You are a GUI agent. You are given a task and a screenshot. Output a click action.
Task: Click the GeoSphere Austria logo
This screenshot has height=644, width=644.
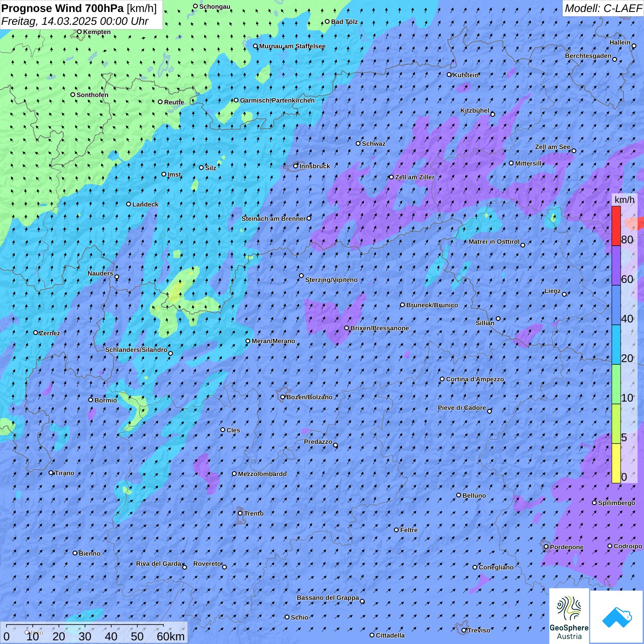tap(569, 616)
